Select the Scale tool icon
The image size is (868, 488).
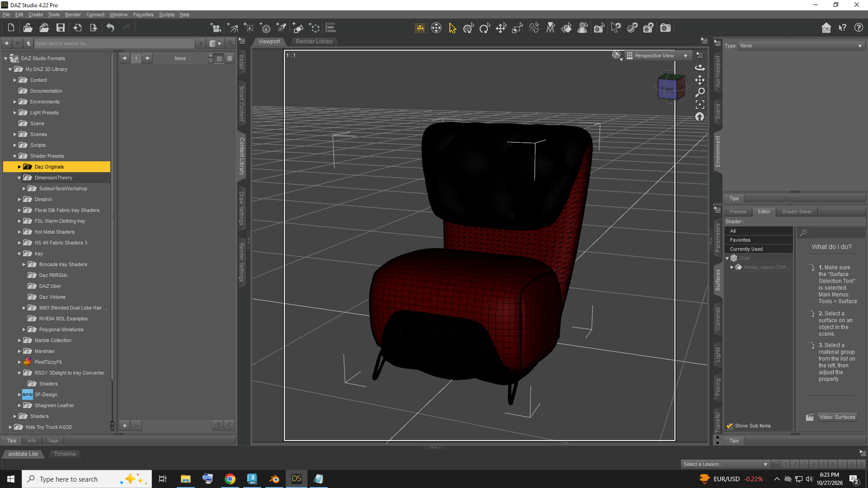point(517,28)
